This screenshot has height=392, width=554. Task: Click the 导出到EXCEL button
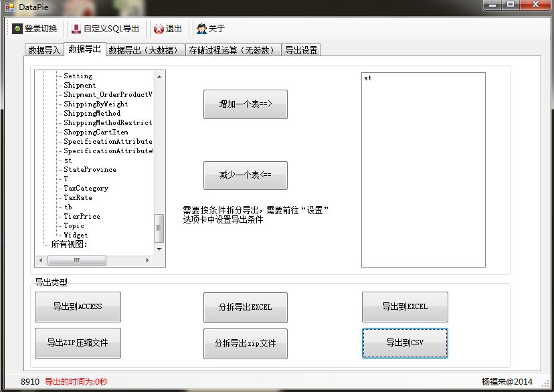[x=405, y=307]
